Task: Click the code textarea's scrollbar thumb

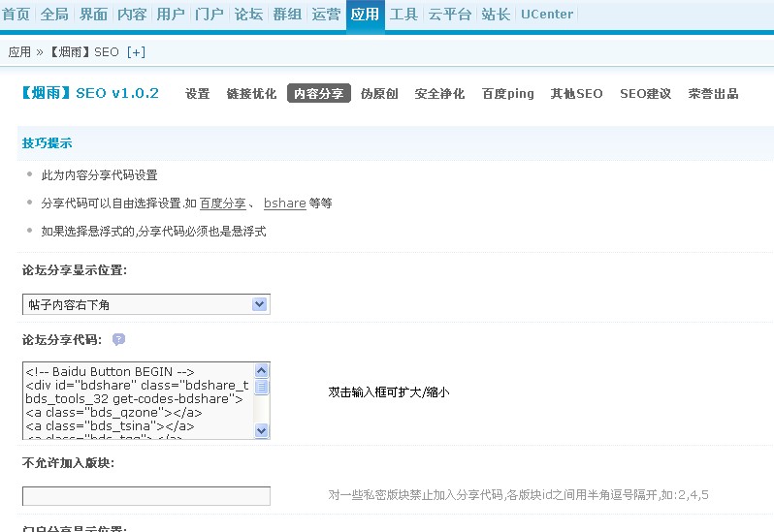Action: 261,387
